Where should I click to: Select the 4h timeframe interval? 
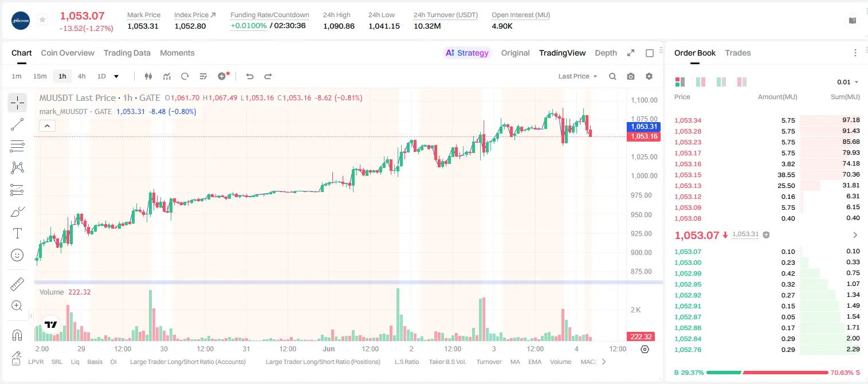(82, 76)
